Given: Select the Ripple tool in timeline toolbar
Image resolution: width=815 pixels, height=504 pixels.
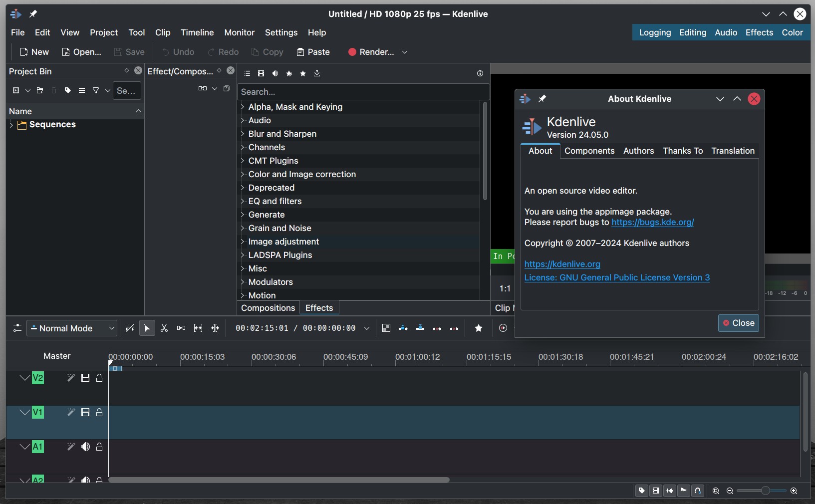Looking at the screenshot, I should pos(215,328).
